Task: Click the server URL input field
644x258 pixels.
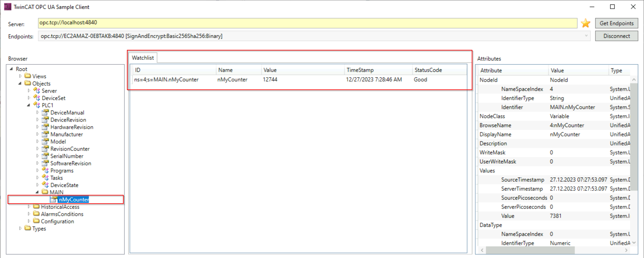Action: point(307,23)
